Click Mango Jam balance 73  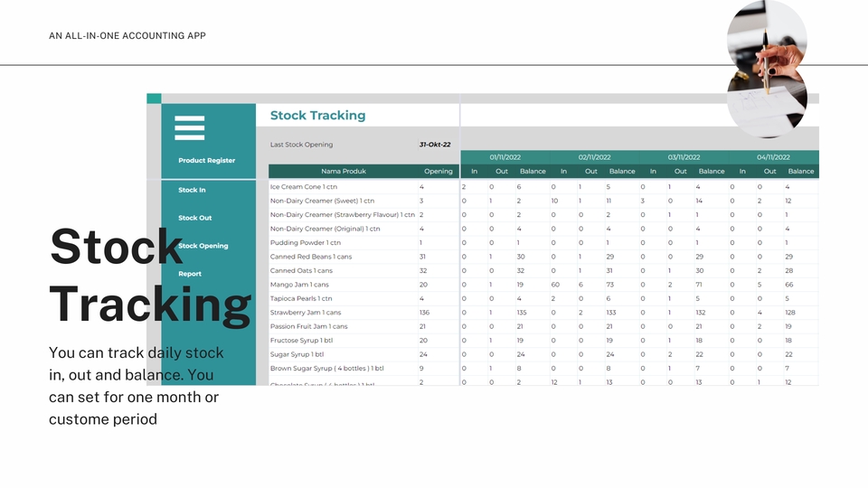[610, 285]
